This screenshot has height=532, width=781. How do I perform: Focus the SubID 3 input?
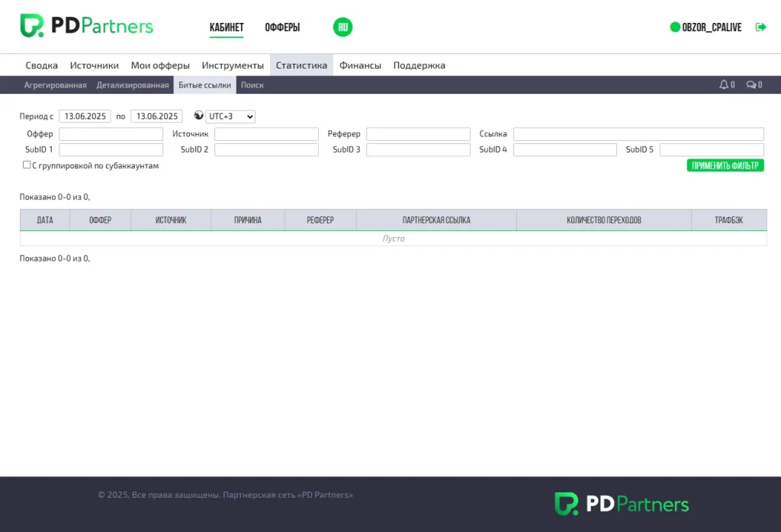pos(419,150)
